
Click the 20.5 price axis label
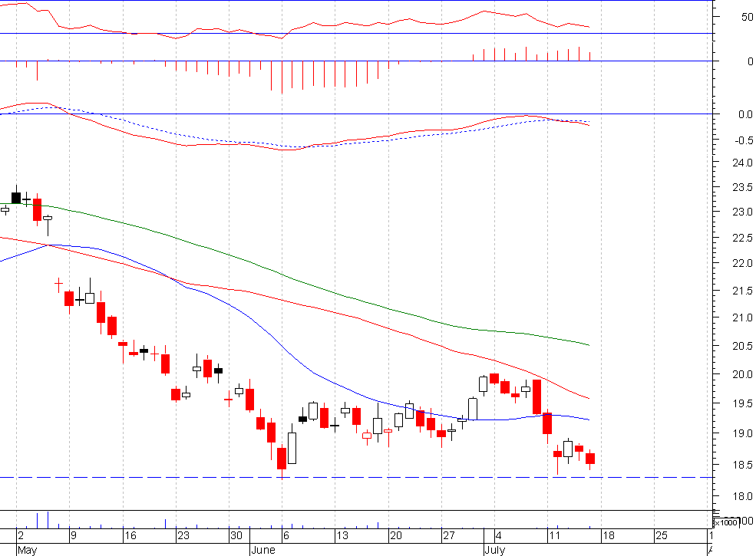pyautogui.click(x=742, y=347)
